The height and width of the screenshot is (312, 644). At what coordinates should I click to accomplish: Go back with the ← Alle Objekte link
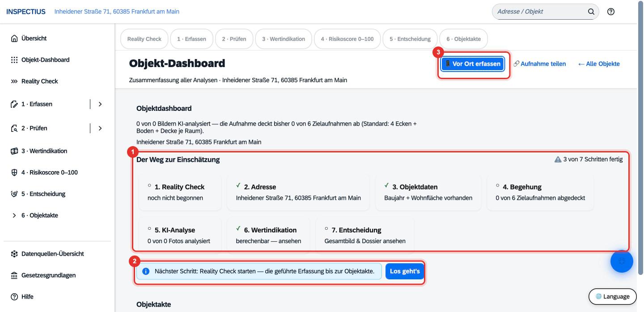pyautogui.click(x=599, y=64)
